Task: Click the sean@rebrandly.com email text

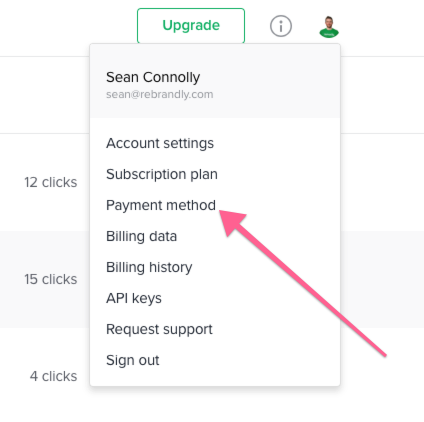Action: [x=160, y=95]
